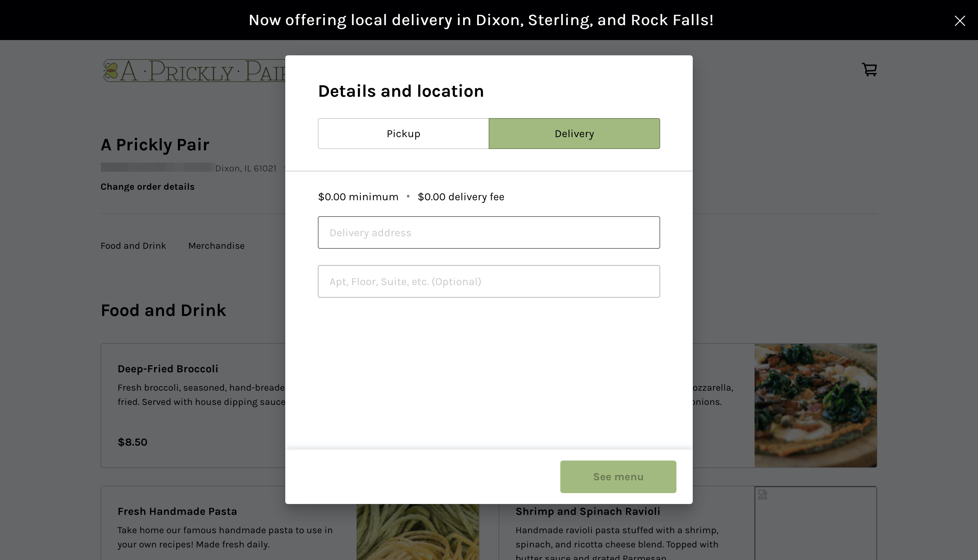
Task: Click the $0.00 delivery fee text
Action: click(x=461, y=197)
